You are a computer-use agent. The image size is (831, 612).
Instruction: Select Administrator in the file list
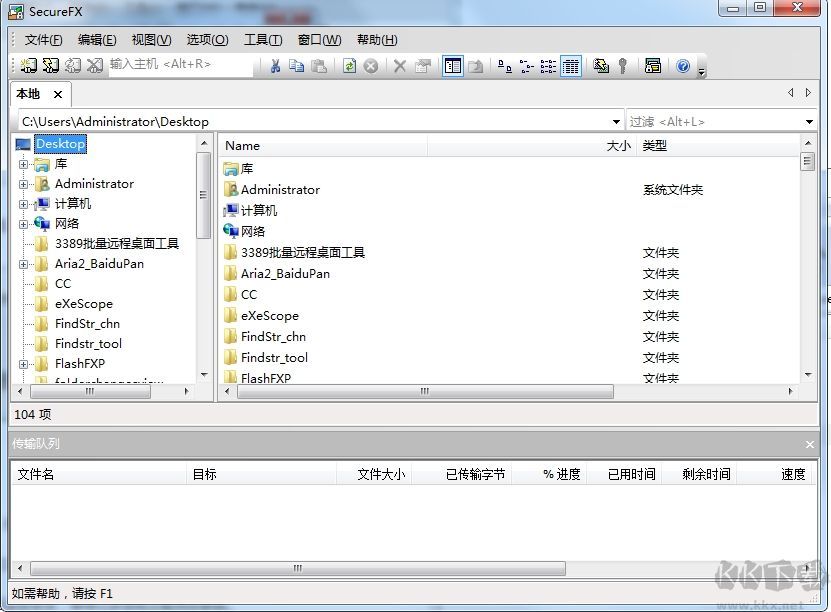tap(280, 190)
